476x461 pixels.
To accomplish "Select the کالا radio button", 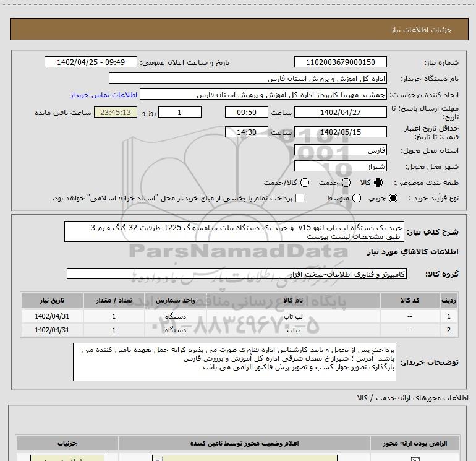I will [378, 183].
